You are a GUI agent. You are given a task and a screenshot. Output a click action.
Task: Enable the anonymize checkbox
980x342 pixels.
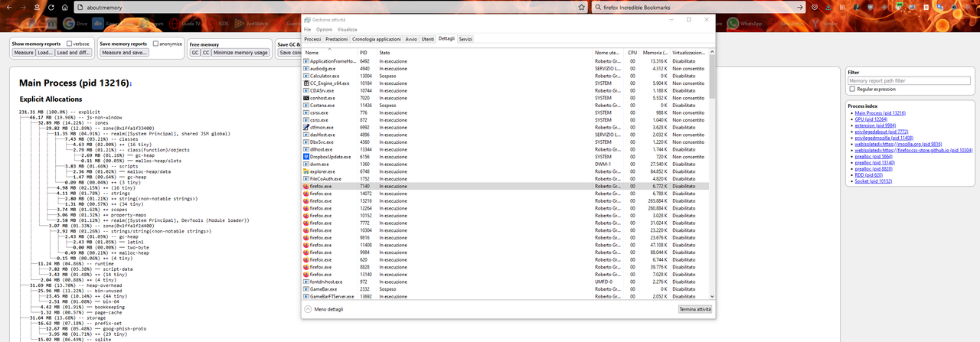coord(155,44)
